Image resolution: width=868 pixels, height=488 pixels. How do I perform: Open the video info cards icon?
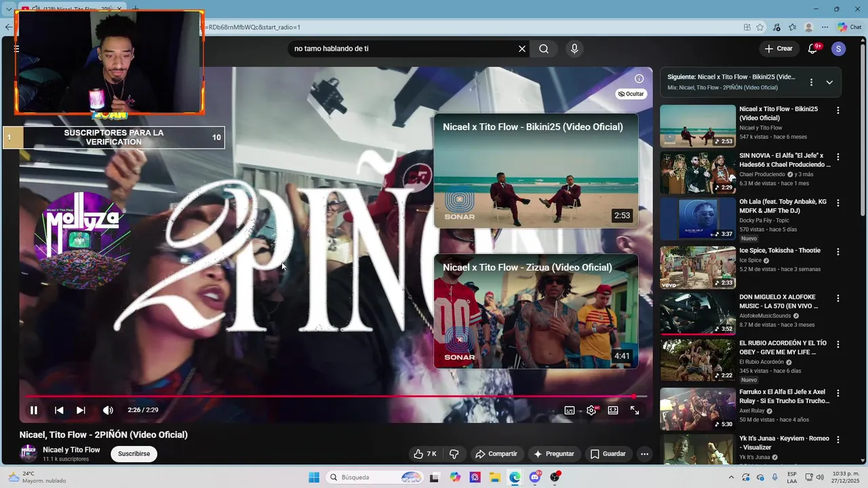point(639,79)
